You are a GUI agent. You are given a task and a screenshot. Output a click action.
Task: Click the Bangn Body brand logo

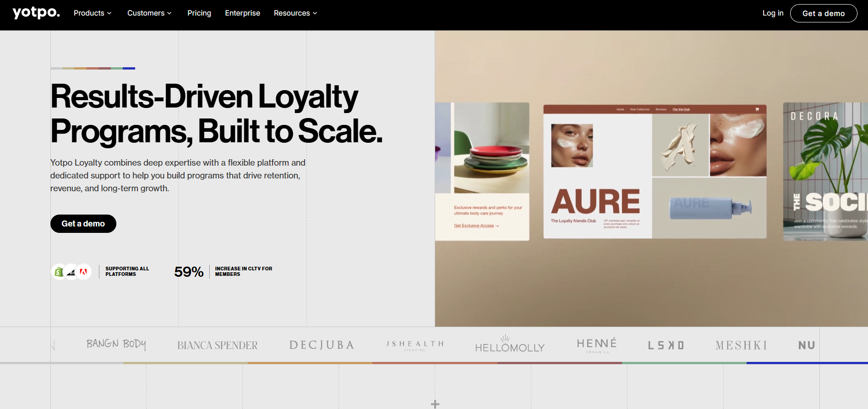(116, 344)
